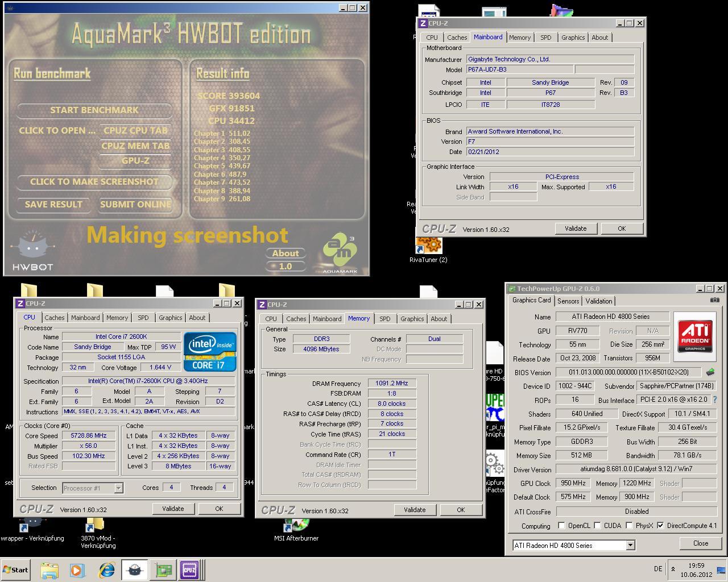Click Validate in CPU-Z Mainboard window
The image size is (728, 582).
[x=576, y=228]
